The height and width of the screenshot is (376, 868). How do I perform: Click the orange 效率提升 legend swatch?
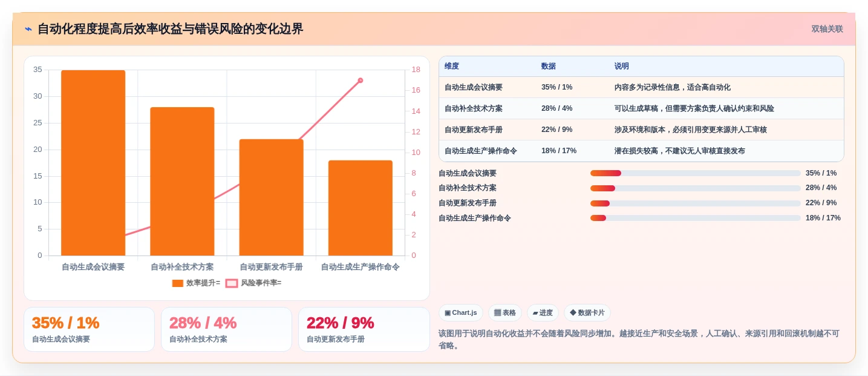coord(177,283)
